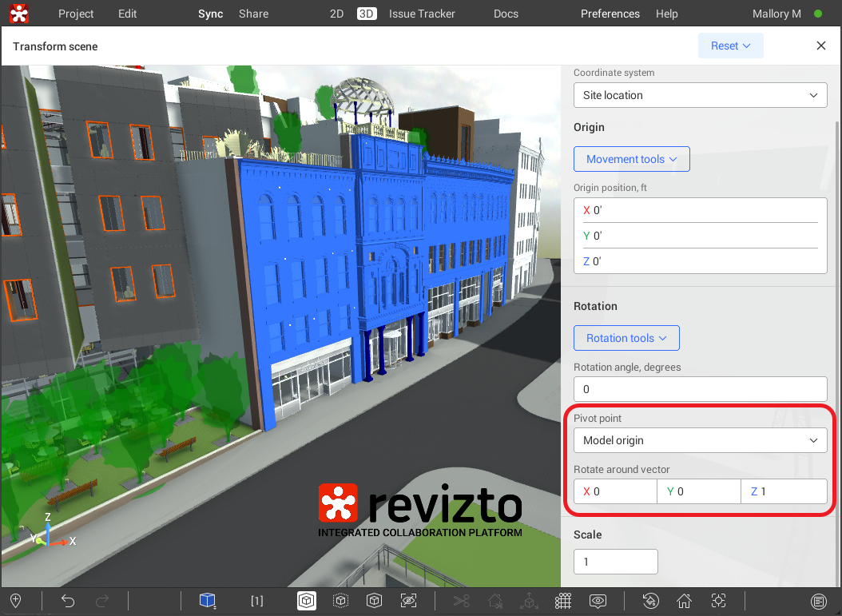Click the Rotation tools button

click(x=626, y=338)
